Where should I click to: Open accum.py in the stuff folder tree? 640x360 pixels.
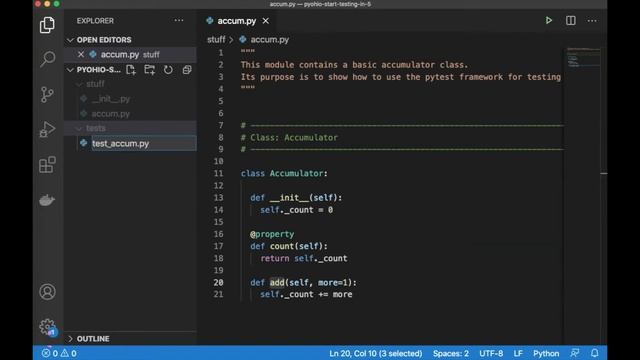[x=111, y=114]
